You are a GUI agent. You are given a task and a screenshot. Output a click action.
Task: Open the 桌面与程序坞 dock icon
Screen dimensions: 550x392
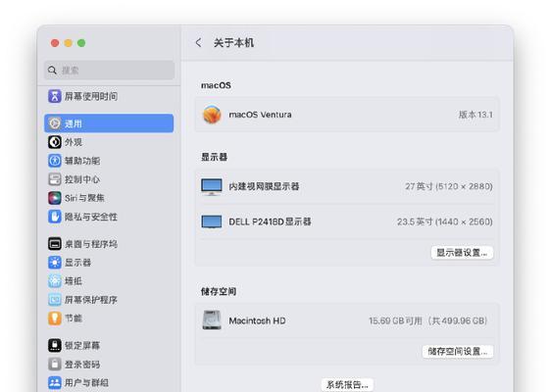click(54, 244)
